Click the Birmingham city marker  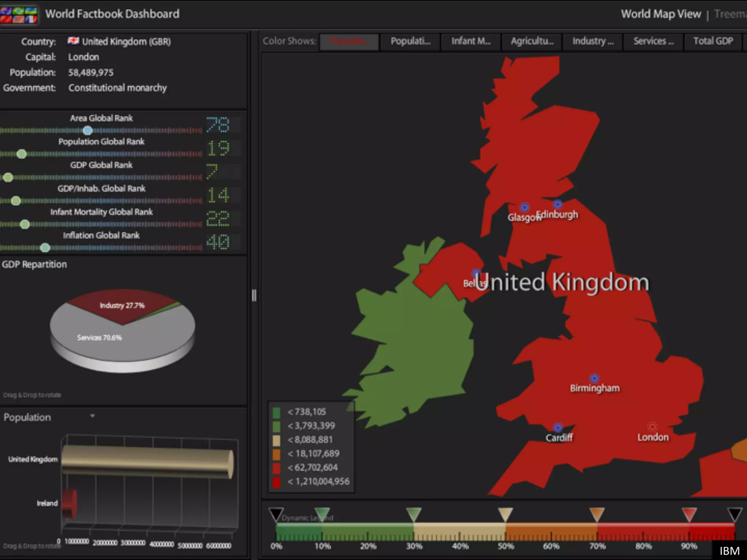(x=594, y=378)
